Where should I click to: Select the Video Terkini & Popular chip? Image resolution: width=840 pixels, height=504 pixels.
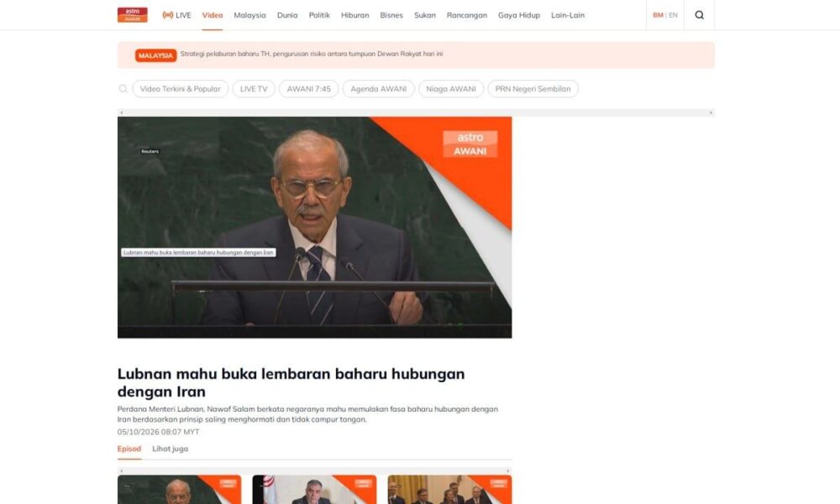[180, 89]
